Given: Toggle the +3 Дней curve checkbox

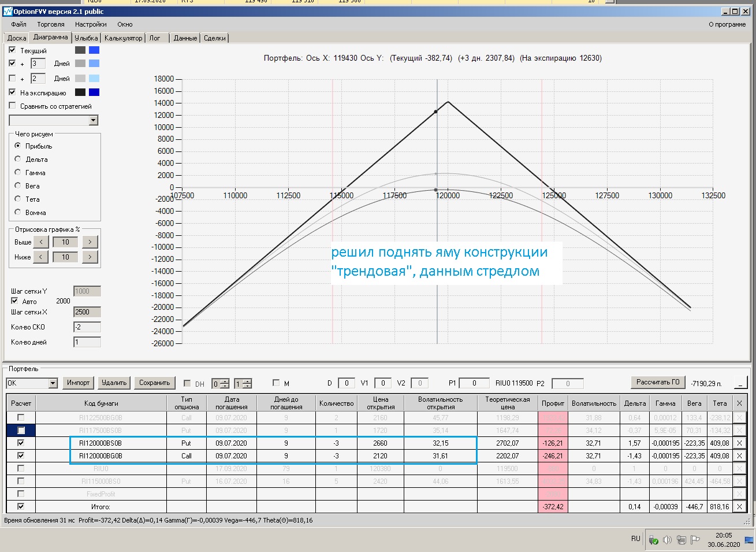Looking at the screenshot, I should tap(13, 64).
